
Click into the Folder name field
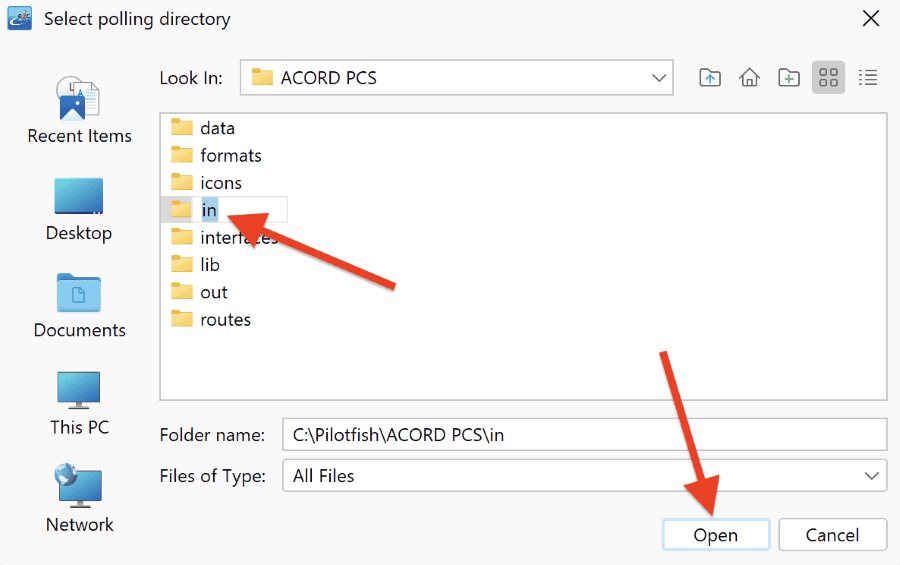click(584, 435)
